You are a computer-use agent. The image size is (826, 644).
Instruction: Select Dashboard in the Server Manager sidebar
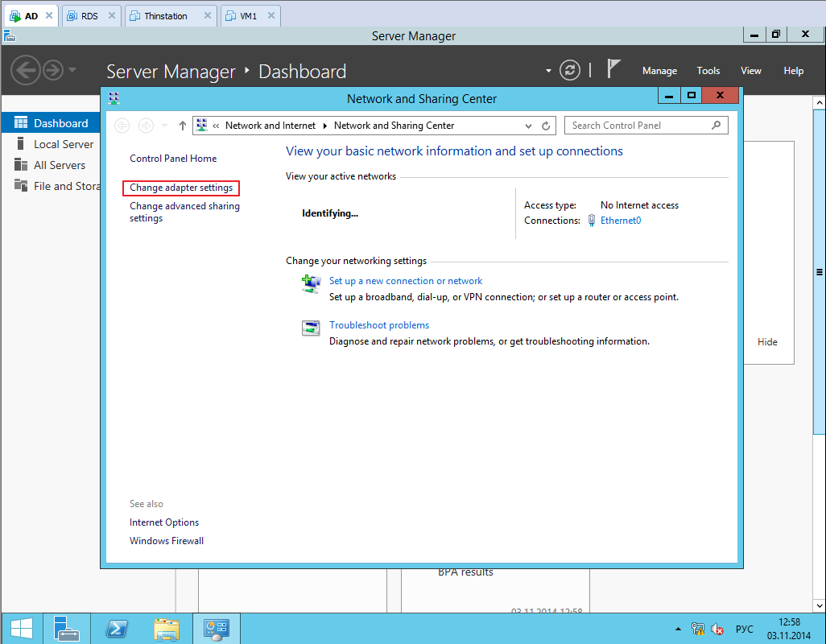(51, 122)
